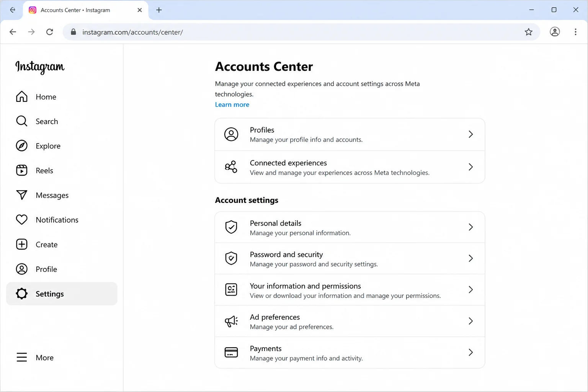Go back using the toolbar back arrow
Image resolution: width=588 pixels, height=392 pixels.
point(13,32)
